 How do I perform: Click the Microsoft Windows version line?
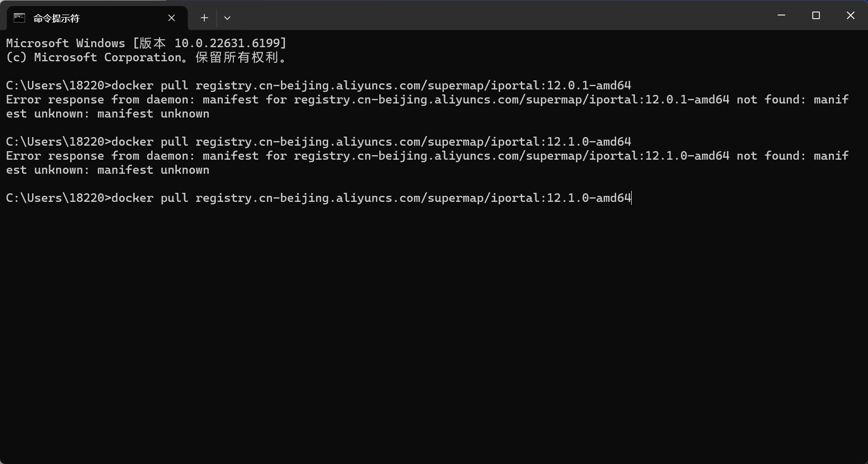[x=146, y=43]
